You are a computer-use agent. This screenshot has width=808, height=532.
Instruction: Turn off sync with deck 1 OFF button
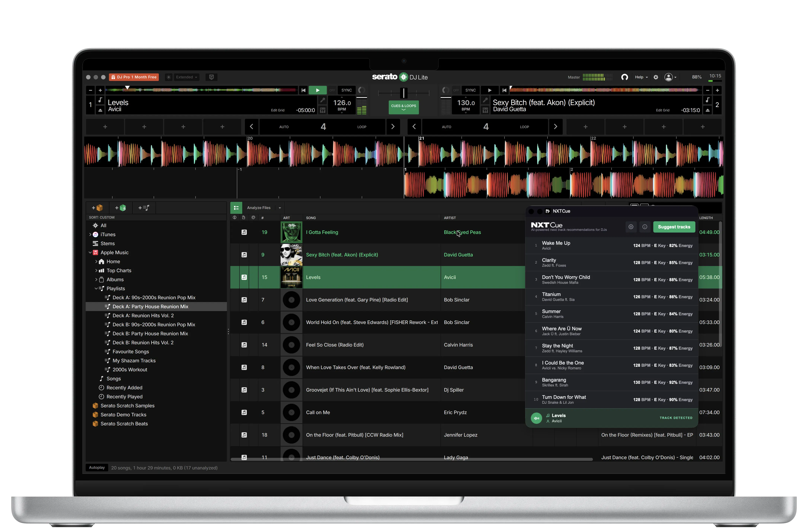332,90
